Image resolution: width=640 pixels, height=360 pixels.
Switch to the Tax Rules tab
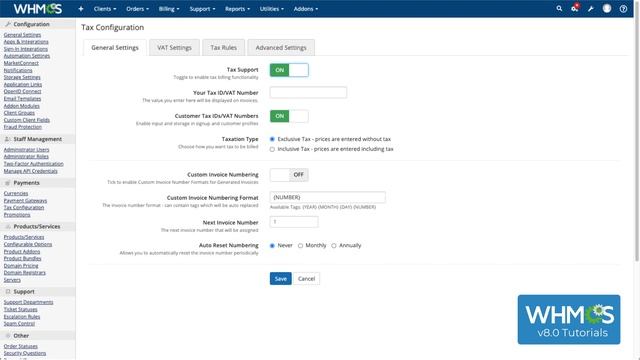pos(224,48)
